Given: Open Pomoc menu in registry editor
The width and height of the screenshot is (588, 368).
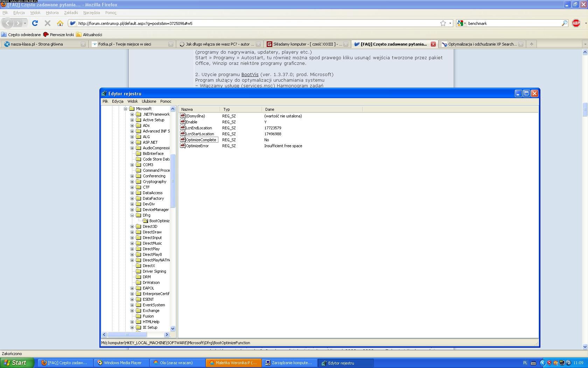Looking at the screenshot, I should (x=166, y=101).
